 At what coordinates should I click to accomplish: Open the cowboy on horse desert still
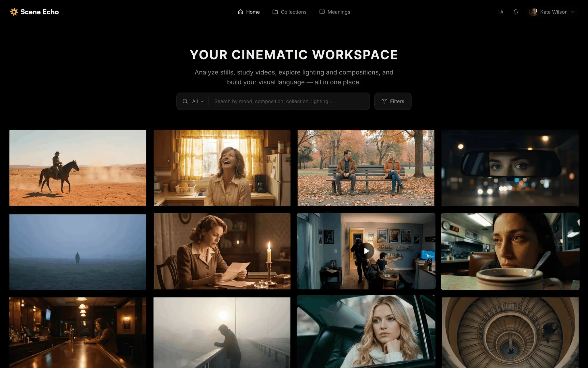click(78, 168)
